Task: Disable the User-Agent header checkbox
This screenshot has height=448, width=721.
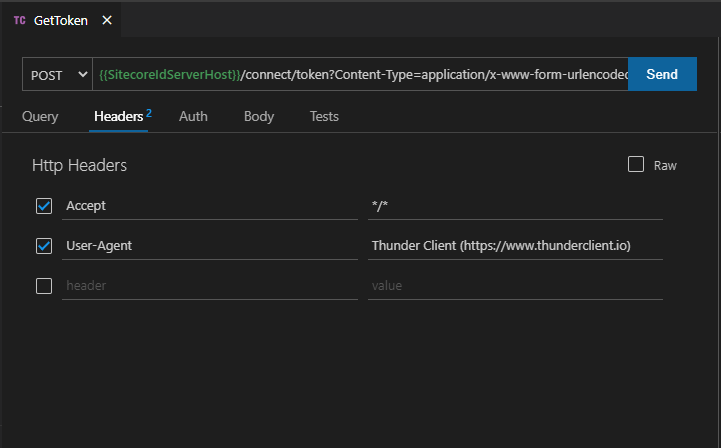Action: [44, 246]
